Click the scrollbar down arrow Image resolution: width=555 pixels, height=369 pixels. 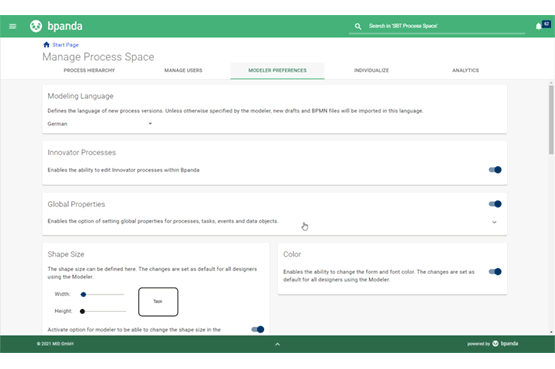pos(551,332)
